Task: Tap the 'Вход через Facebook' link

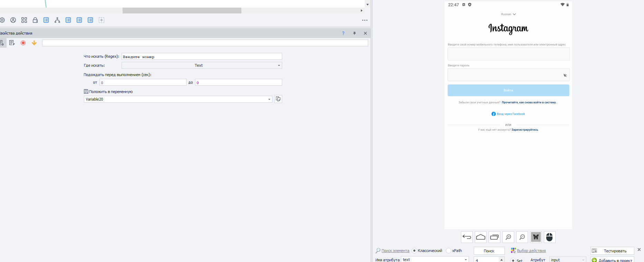Action: pyautogui.click(x=511, y=114)
